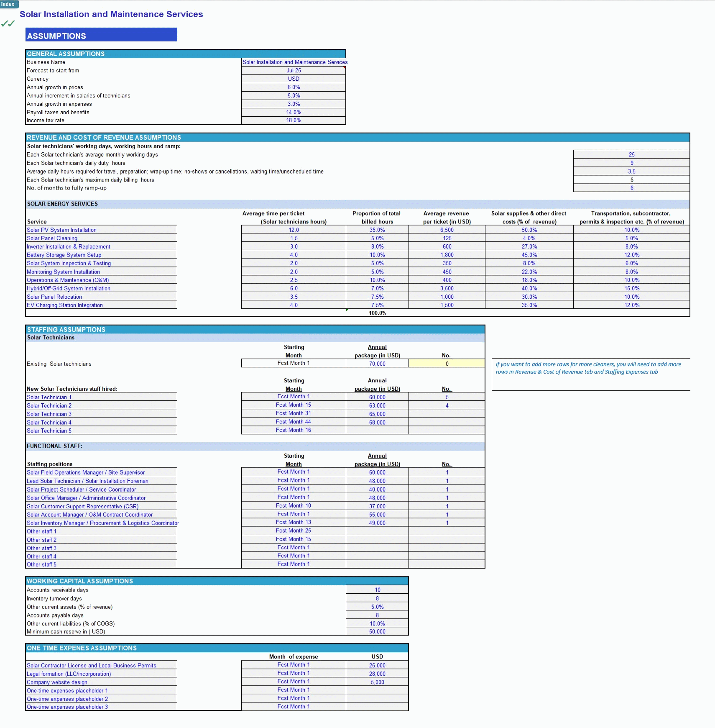Viewport: 715px width, 728px height.
Task: Select monthly working days value 25
Action: (x=631, y=155)
